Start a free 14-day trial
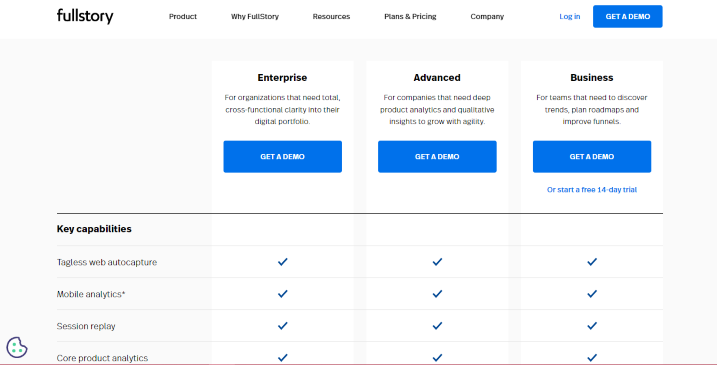The image size is (717, 365). pyautogui.click(x=592, y=189)
